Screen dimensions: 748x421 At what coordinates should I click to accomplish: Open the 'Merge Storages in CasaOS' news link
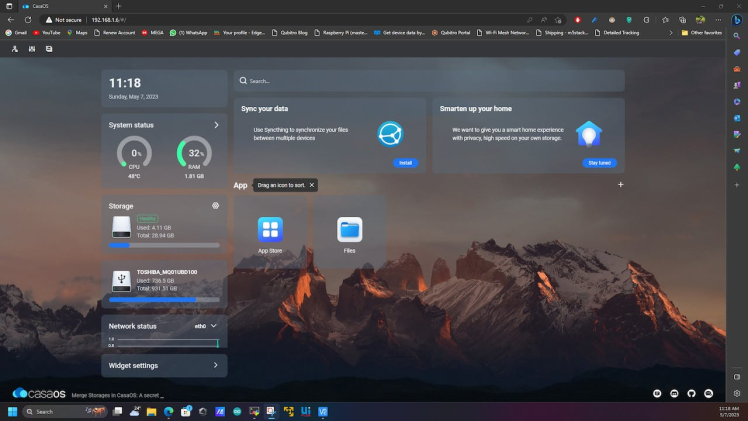click(118, 395)
